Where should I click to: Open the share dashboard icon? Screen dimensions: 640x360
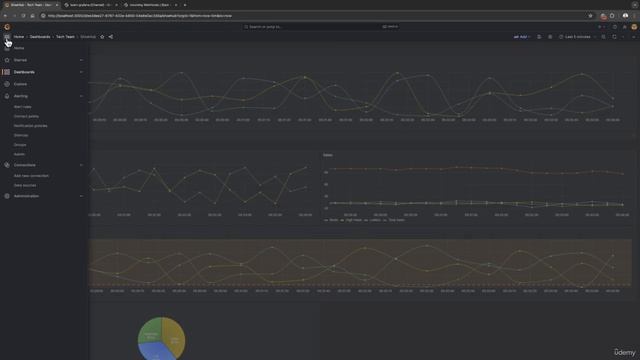pos(111,37)
